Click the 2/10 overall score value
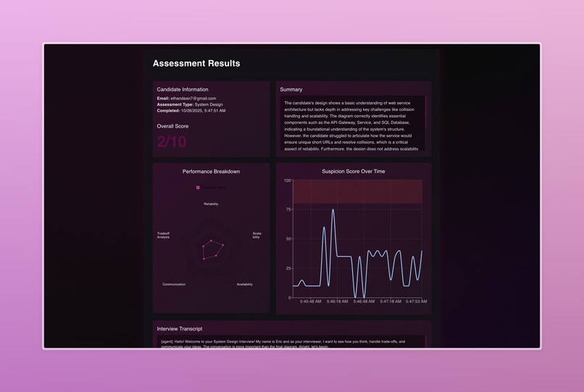This screenshot has width=584, height=392. point(172,141)
